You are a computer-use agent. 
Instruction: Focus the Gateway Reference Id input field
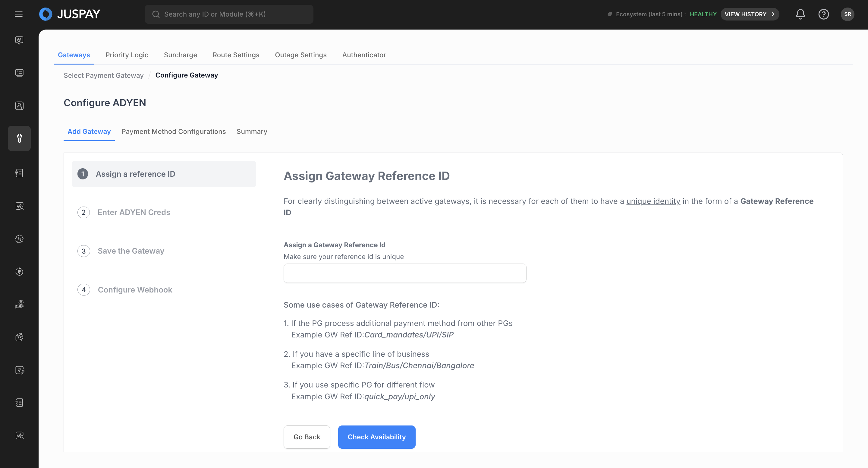(x=405, y=274)
